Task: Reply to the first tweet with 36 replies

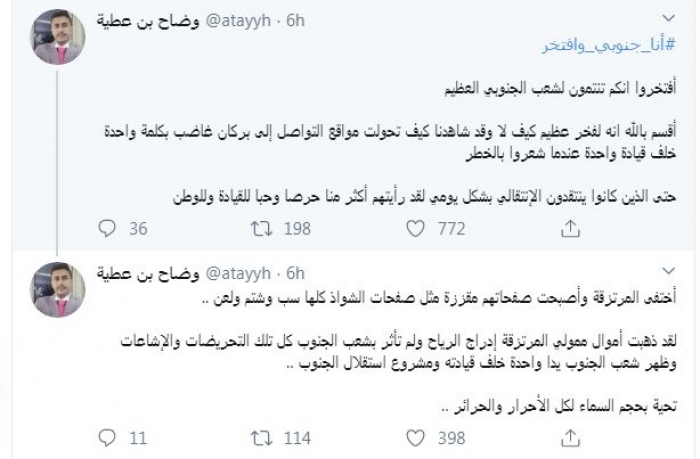Action: (x=109, y=230)
